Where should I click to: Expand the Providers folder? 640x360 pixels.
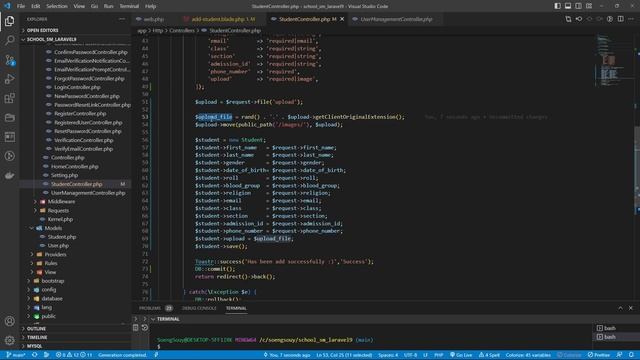55,254
